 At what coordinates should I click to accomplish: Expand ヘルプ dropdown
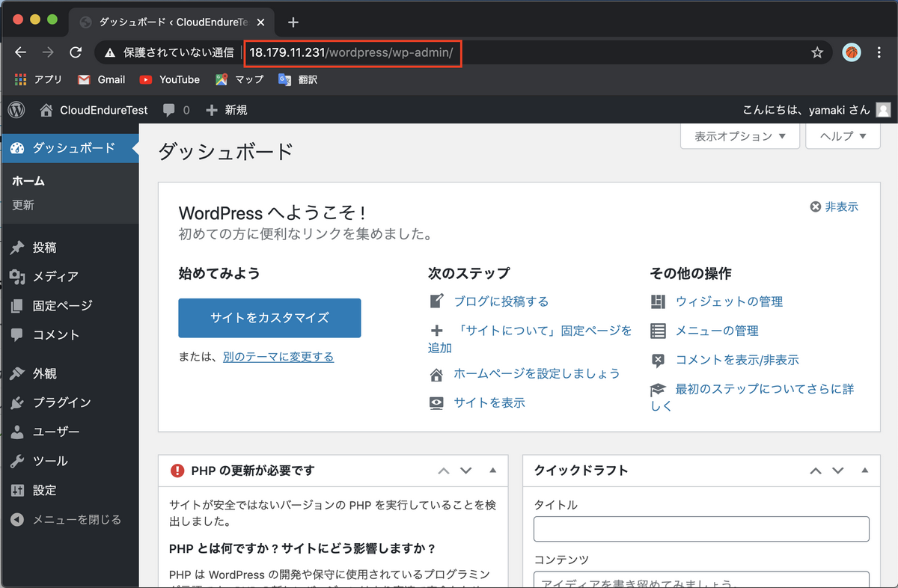(x=843, y=136)
